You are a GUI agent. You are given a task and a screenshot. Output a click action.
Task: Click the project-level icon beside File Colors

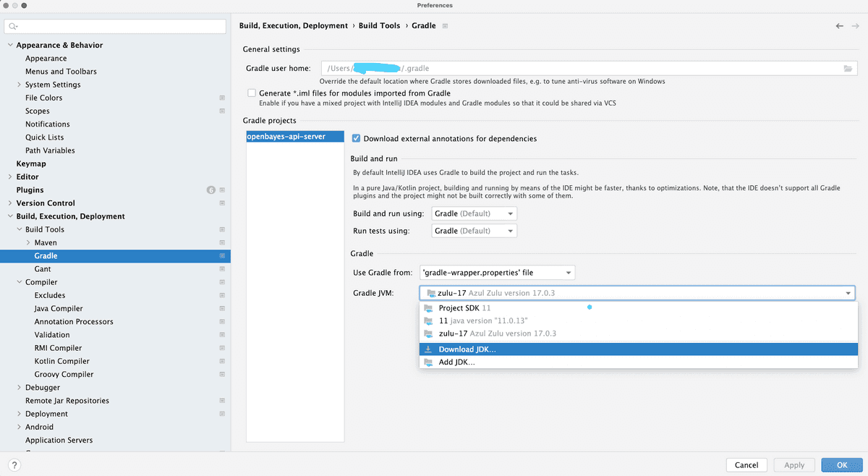click(x=222, y=98)
